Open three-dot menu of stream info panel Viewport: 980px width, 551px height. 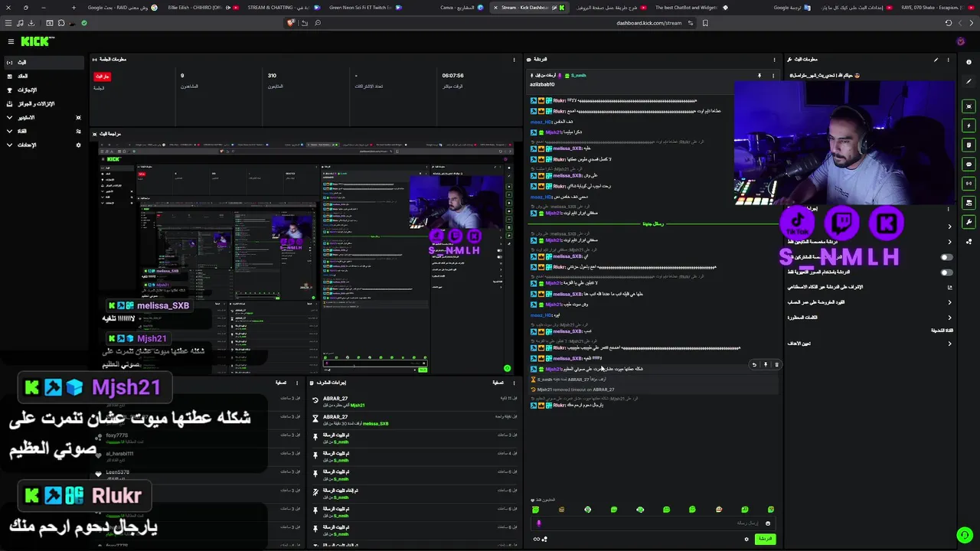click(x=948, y=60)
